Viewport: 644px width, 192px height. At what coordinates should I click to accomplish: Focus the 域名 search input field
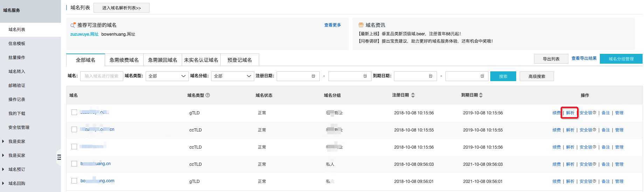[x=102, y=76]
